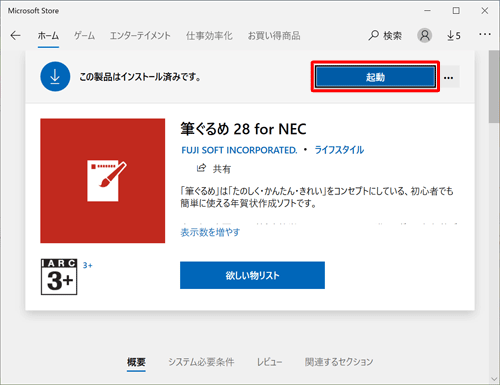Launch the app with 起動 button
This screenshot has width=500, height=385.
[x=375, y=77]
